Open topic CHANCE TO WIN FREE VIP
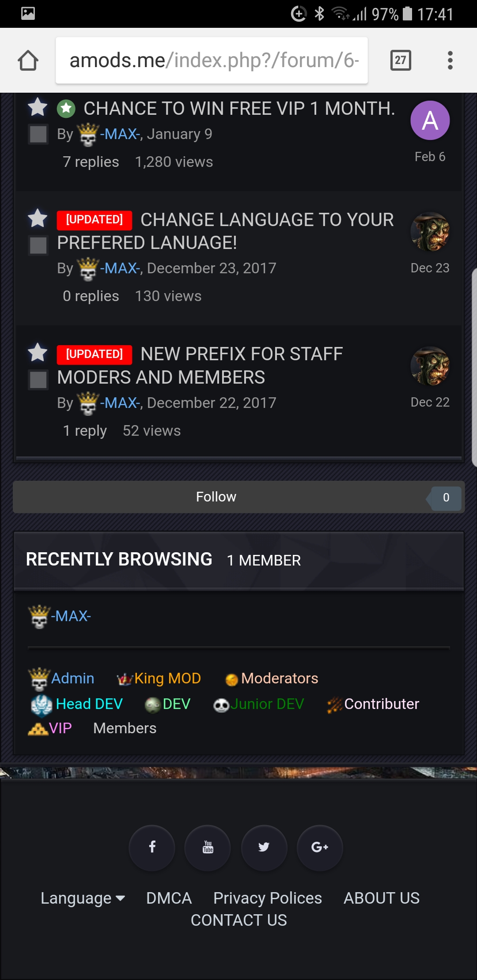The image size is (477, 980). [239, 109]
